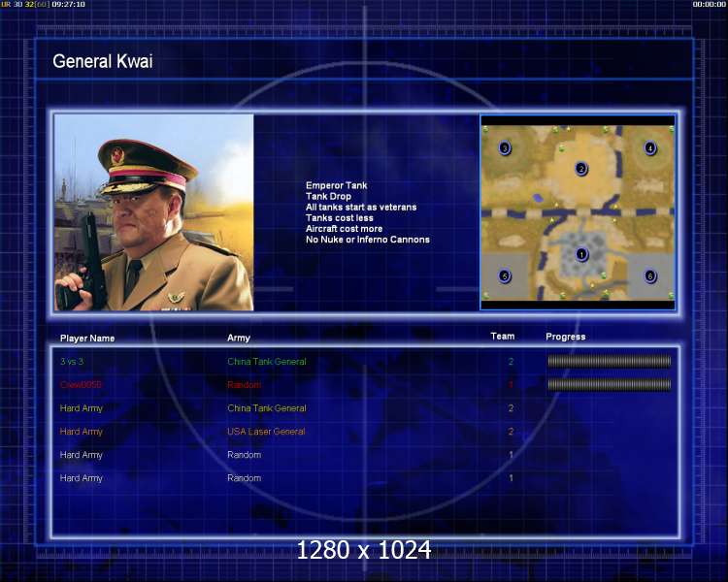
Task: Click the 00:00:00 timer at top right
Action: tap(709, 4)
